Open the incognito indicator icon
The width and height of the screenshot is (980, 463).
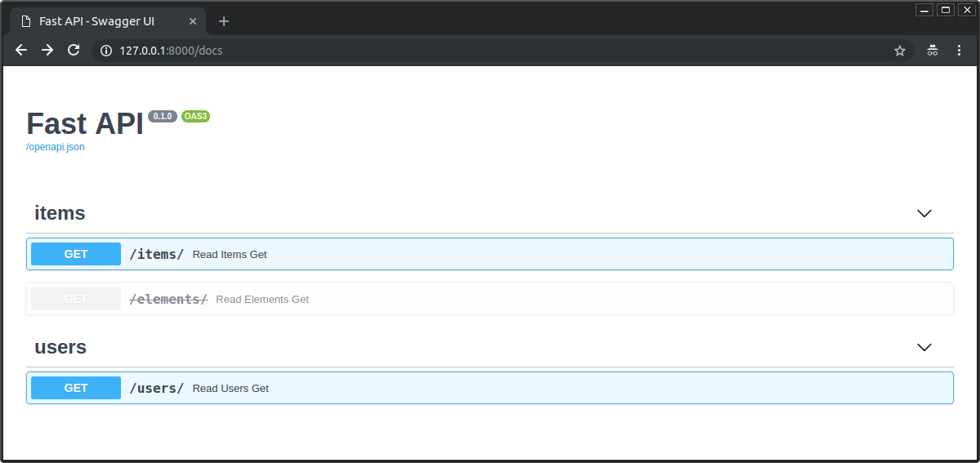coord(932,51)
